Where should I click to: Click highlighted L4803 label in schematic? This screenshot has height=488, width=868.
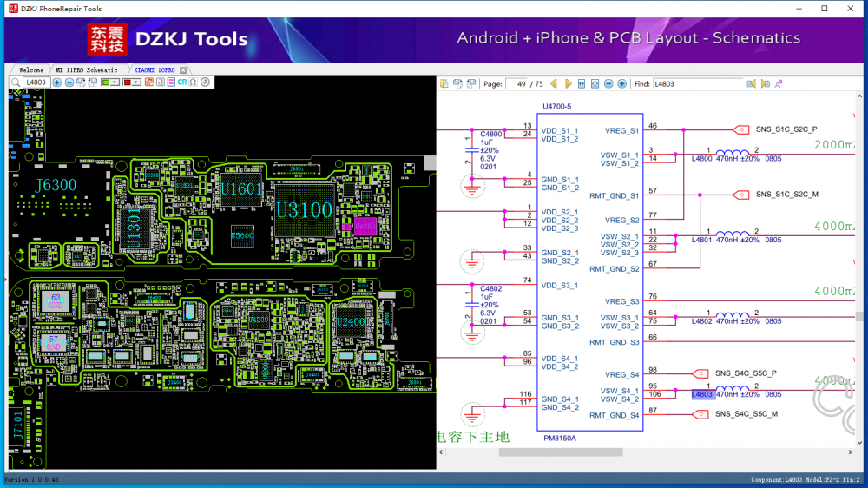pyautogui.click(x=702, y=394)
